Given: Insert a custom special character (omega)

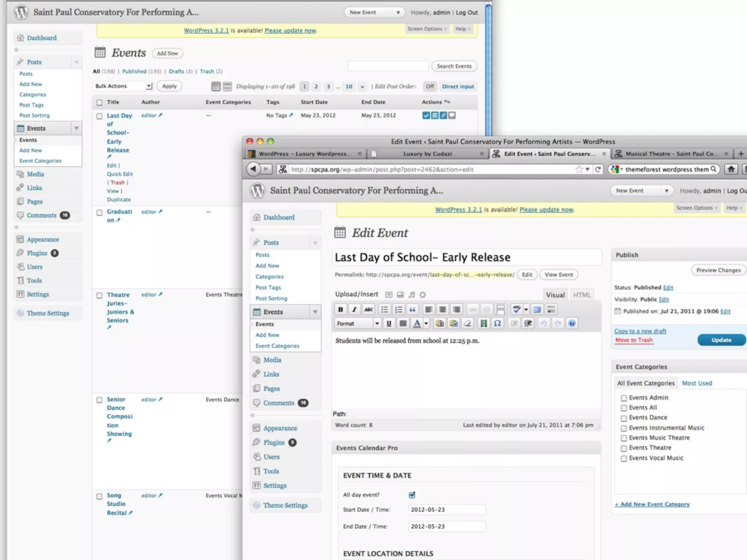Looking at the screenshot, I should coord(497,323).
